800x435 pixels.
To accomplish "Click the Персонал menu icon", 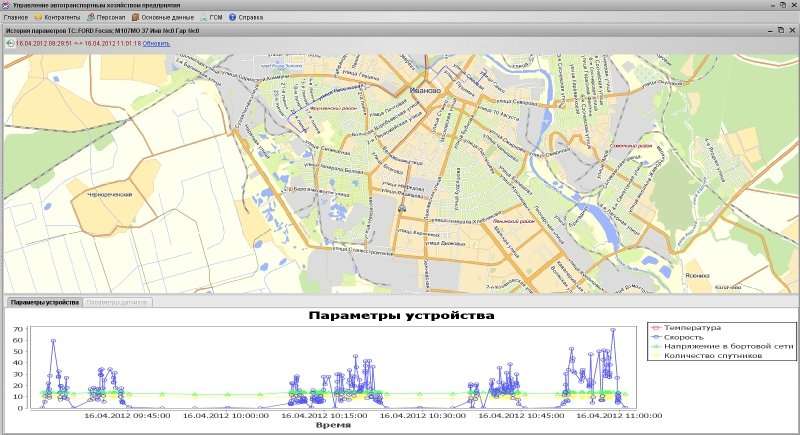I will click(90, 17).
